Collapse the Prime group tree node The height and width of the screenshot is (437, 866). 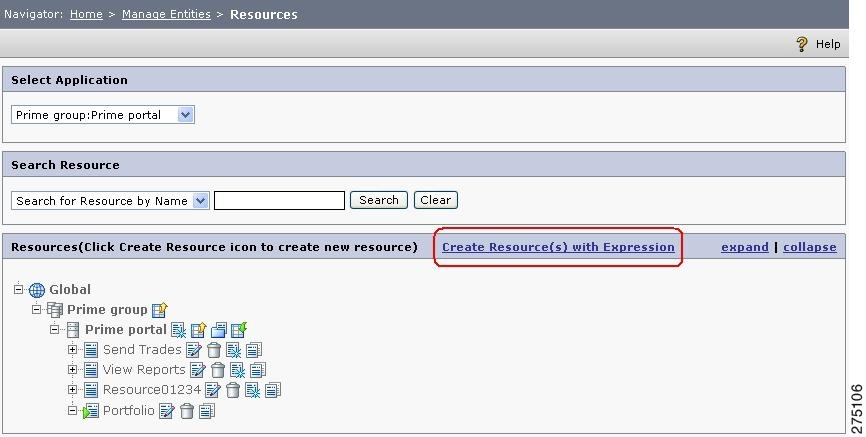36,309
